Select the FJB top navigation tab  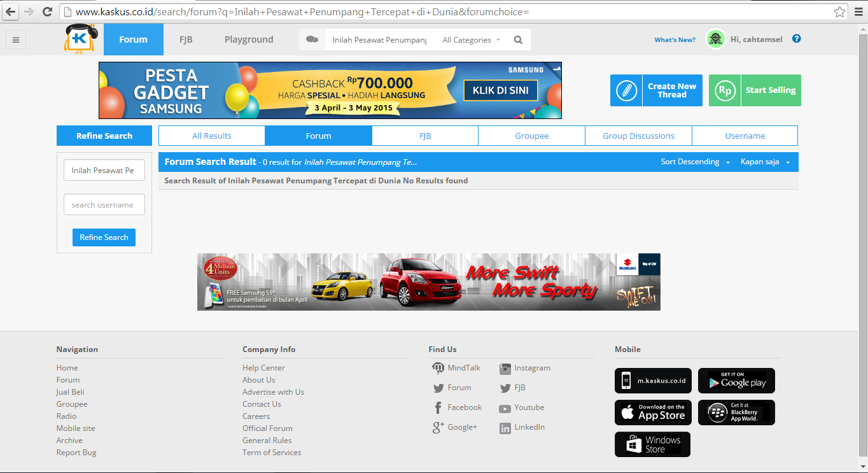click(x=186, y=39)
